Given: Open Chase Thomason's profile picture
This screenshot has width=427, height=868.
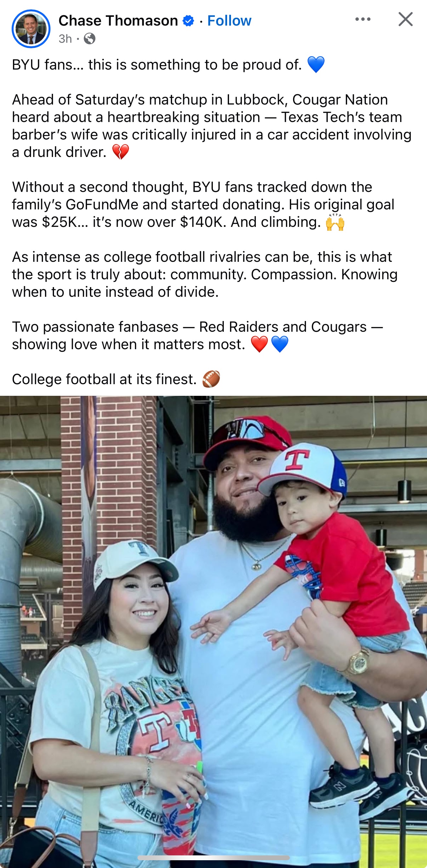Looking at the screenshot, I should click(x=31, y=28).
